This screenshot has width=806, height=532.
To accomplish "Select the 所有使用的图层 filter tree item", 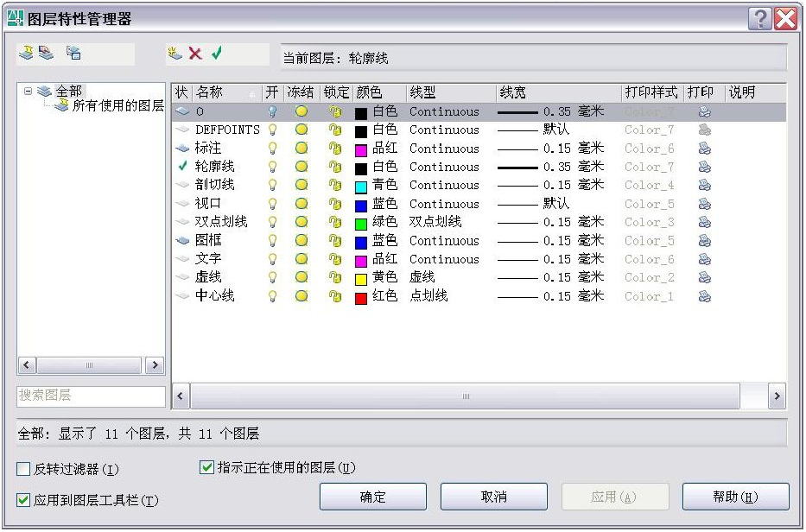I will pyautogui.click(x=118, y=105).
